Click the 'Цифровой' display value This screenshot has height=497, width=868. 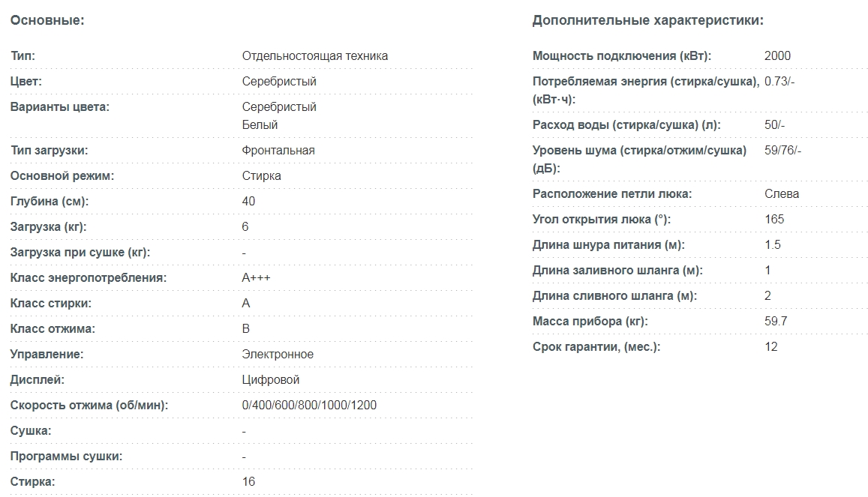click(x=271, y=379)
